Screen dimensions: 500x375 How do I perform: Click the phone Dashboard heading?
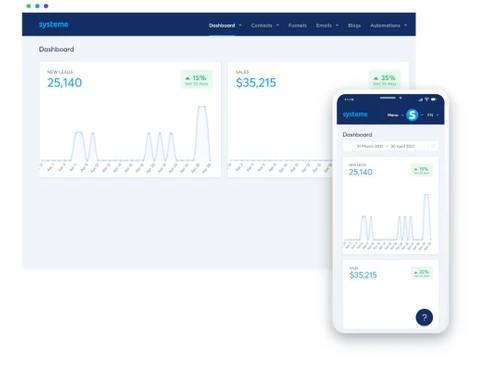[357, 135]
